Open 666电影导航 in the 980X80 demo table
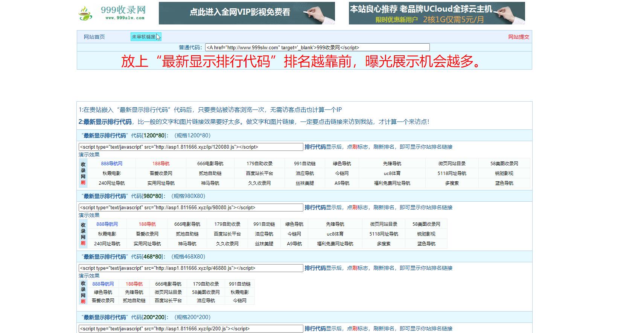Image resolution: width=644 pixels, height=333 pixels. 187,224
